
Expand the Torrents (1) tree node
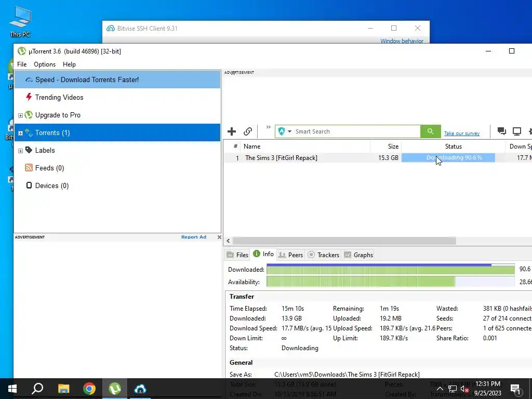click(x=20, y=133)
